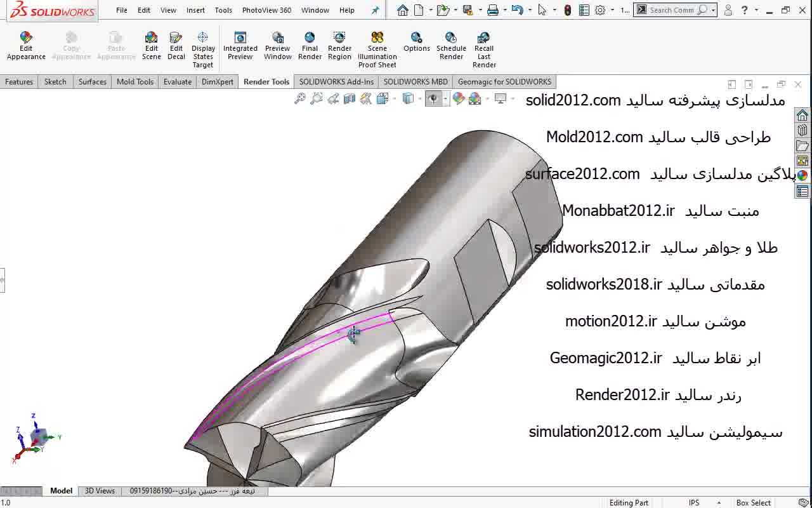
Task: Switch to the Surfaces tab
Action: (93, 82)
